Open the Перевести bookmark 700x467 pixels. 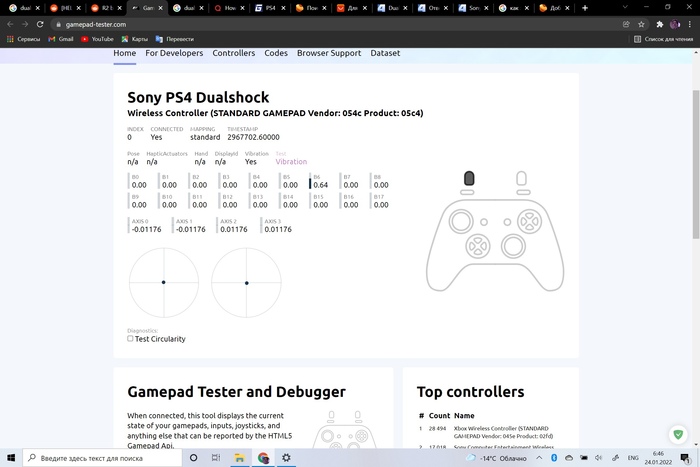(175, 39)
